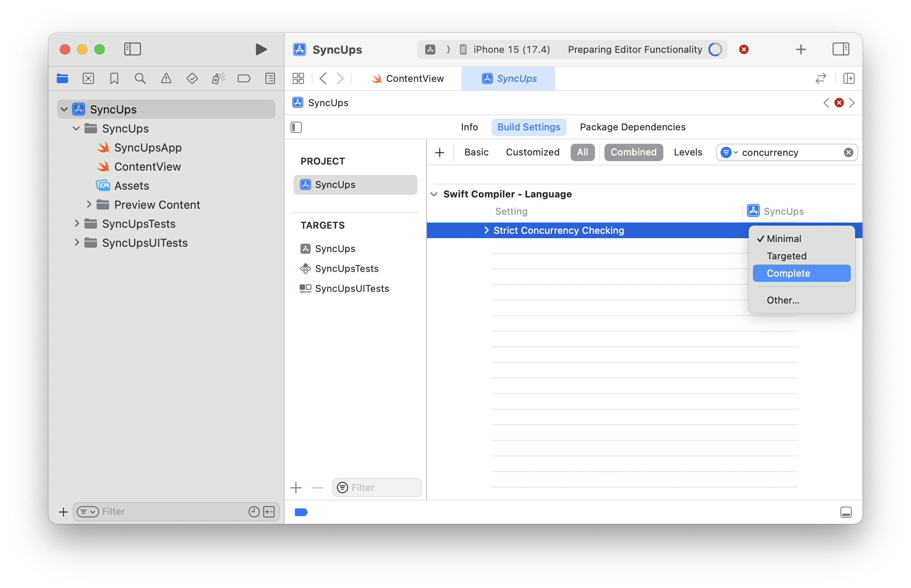Choose Complete from the concurrency popup
The height and width of the screenshot is (588, 911).
[788, 273]
